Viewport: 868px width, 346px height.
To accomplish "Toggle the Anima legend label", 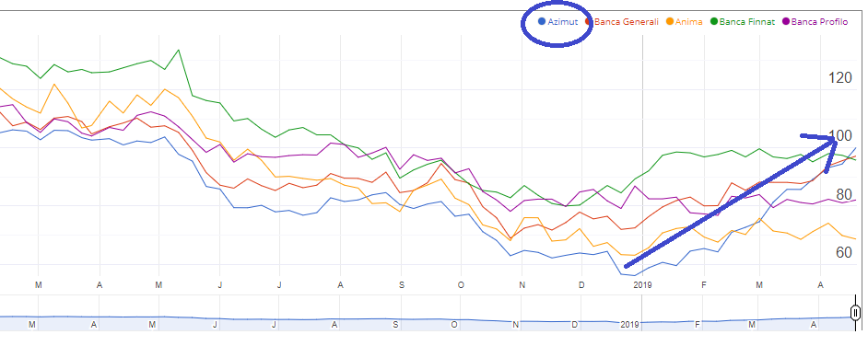I will [688, 22].
